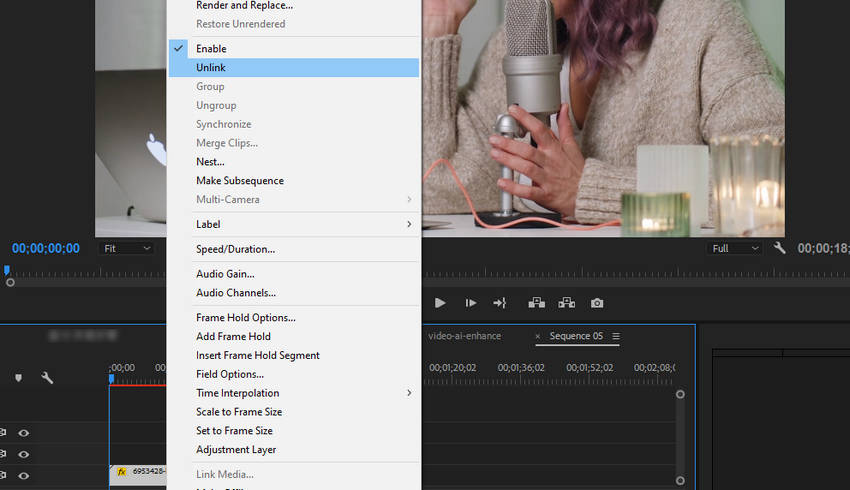This screenshot has width=850, height=490.
Task: Click the Extract button in program monitor
Action: 566,303
